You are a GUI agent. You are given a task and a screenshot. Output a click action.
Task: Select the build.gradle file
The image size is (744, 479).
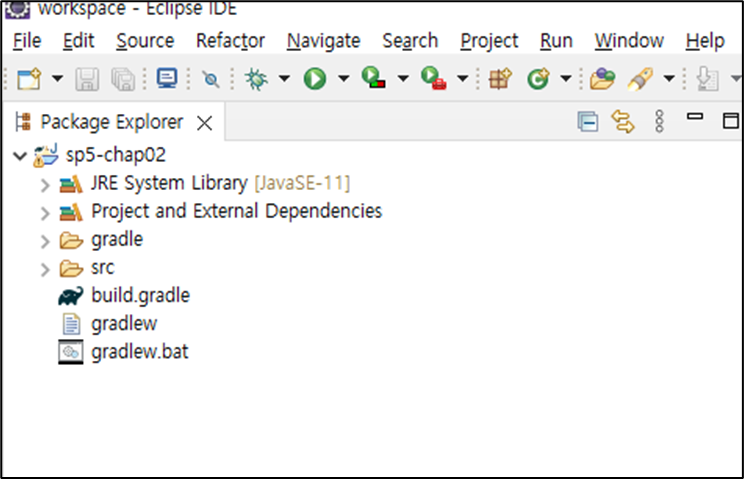click(140, 295)
